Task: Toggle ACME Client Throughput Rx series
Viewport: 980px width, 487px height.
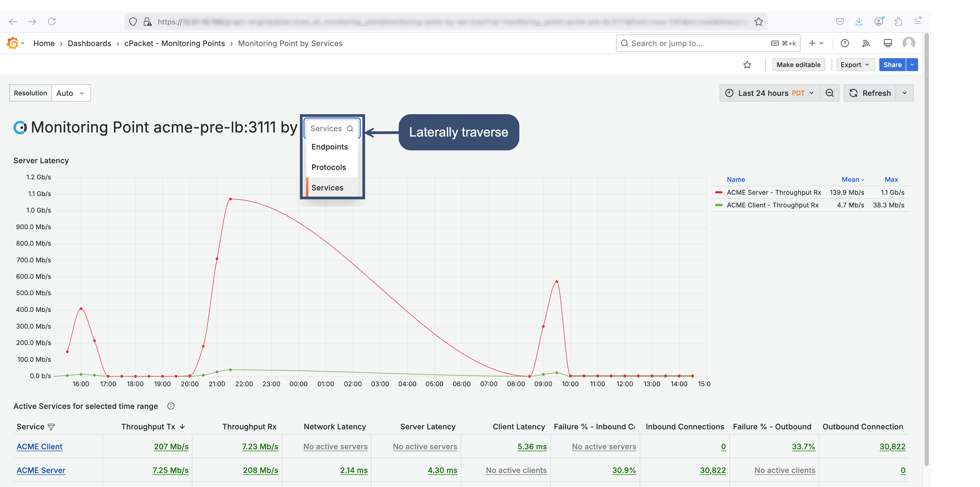Action: coord(773,205)
